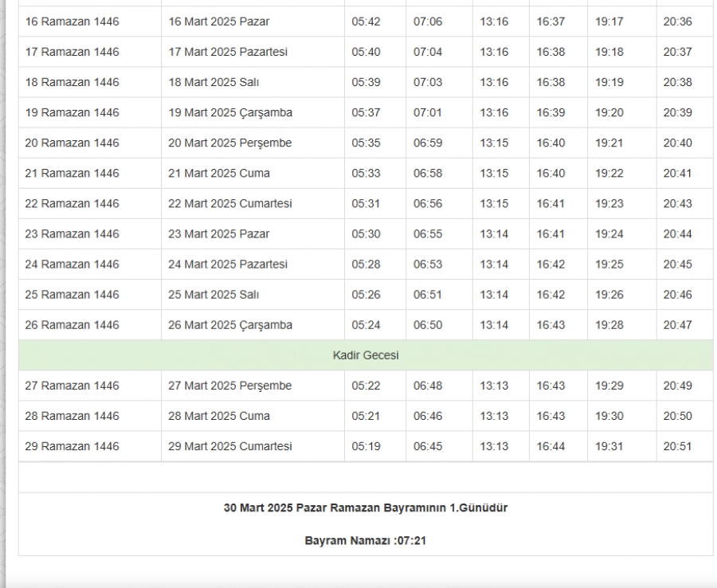The image size is (717, 588).
Task: Select the 17 Mart 2025 Pazartesi cell
Action: click(228, 52)
